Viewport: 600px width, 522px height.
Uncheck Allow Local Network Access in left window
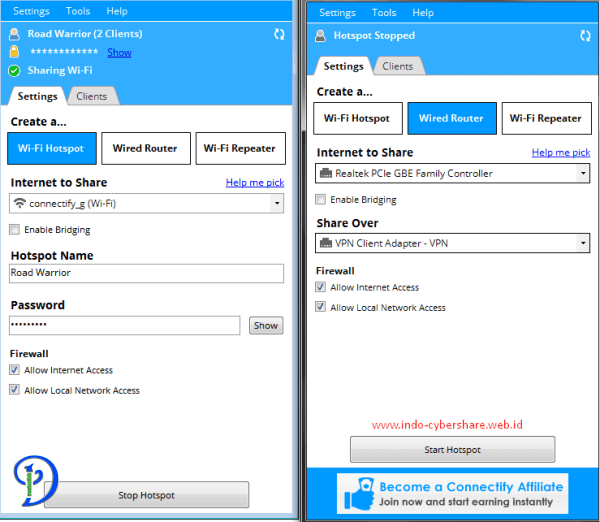tap(15, 390)
